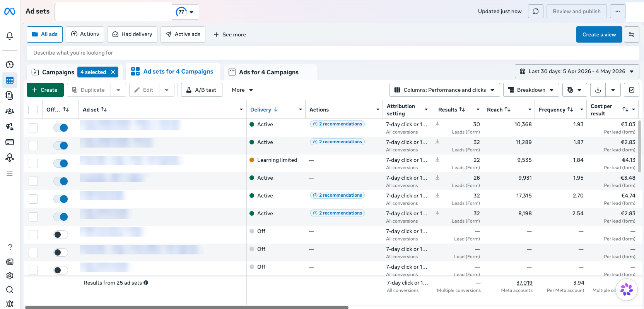Open view filter settings sliders icon
Screen dimensions: 644x309
click(x=632, y=34)
